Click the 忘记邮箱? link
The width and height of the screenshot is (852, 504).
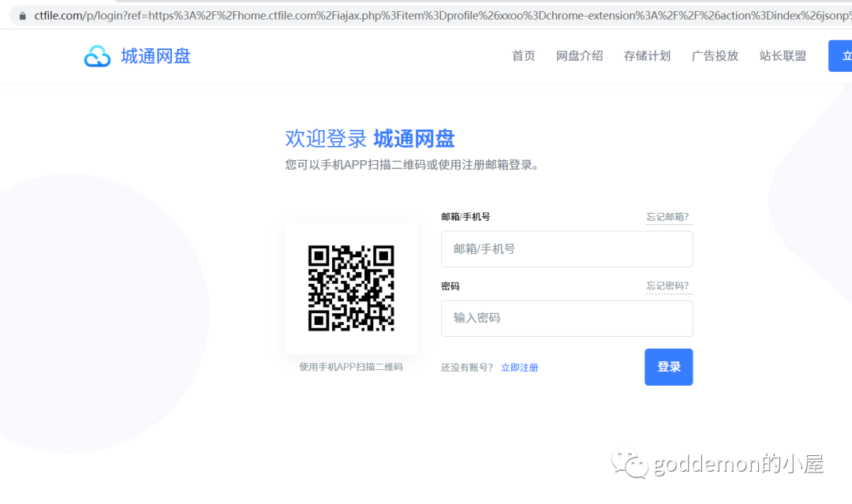tap(668, 217)
